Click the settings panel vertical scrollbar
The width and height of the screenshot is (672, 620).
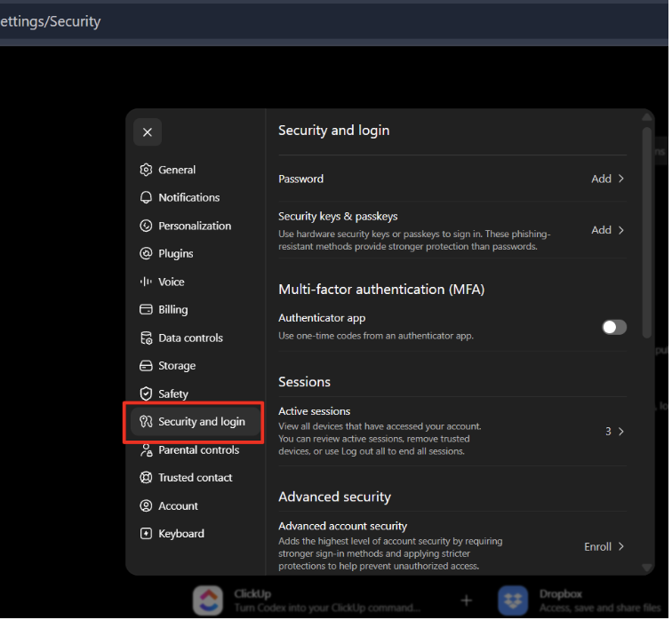(x=649, y=234)
